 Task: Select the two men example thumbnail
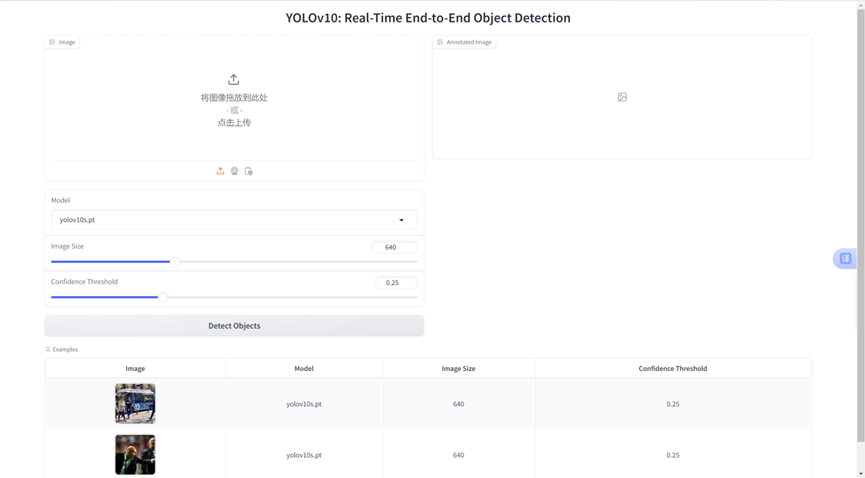click(135, 455)
